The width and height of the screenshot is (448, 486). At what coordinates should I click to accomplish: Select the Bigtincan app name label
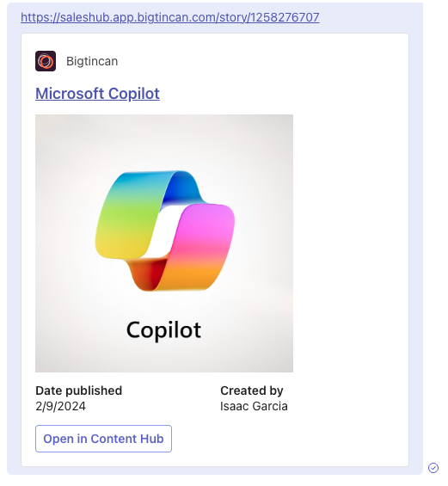coord(92,61)
